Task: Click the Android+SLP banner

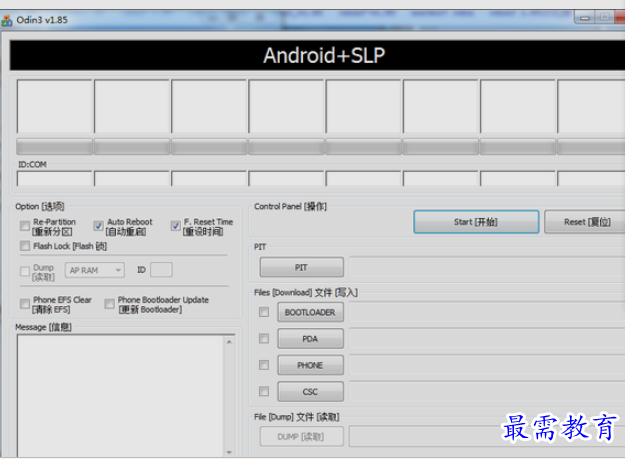Action: 317,55
